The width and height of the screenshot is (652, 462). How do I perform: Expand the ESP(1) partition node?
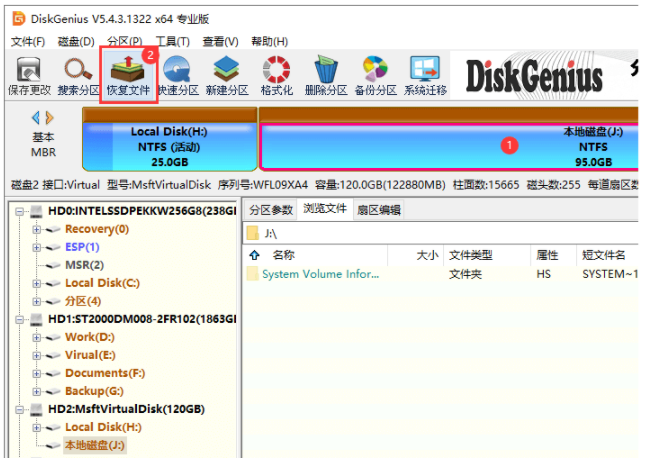pos(37,247)
